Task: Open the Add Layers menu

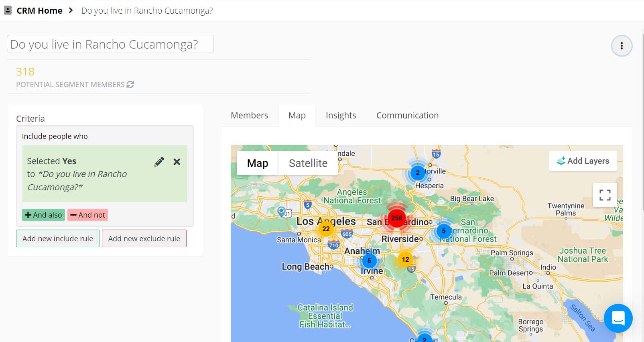Action: [583, 161]
